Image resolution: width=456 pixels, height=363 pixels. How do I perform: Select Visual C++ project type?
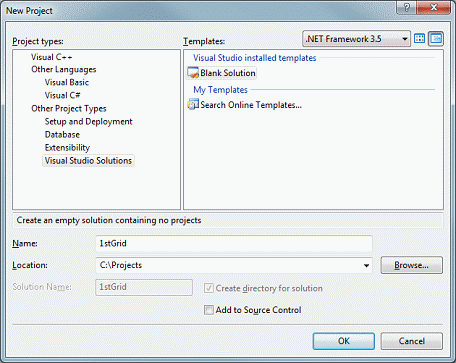tap(52, 57)
